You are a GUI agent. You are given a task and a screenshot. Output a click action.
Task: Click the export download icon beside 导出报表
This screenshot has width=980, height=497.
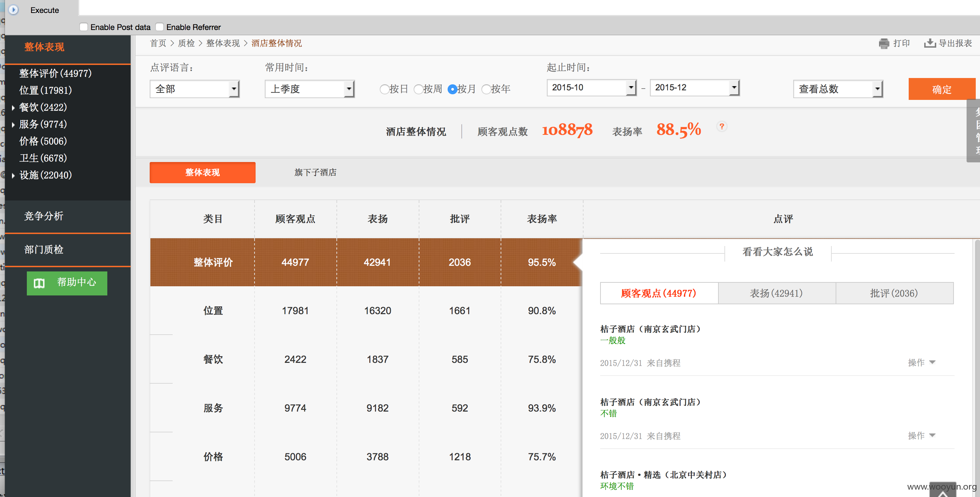coord(930,43)
